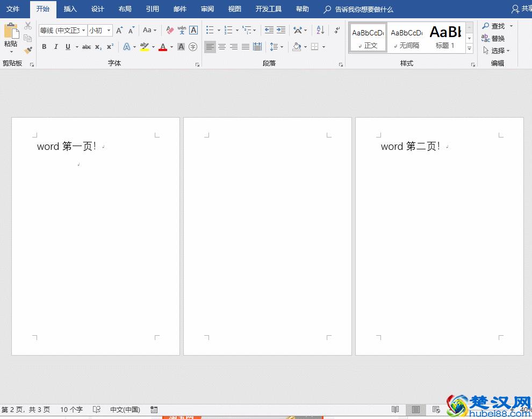Viewport: 532px width, 419px height.
Task: Open the font name dropdown
Action: [83, 30]
